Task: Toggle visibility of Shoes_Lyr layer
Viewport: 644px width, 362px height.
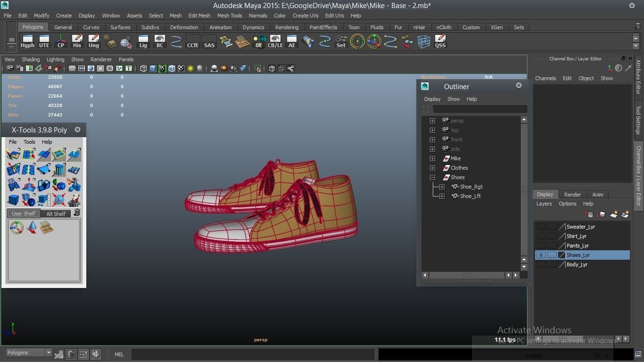Action: (x=541, y=255)
